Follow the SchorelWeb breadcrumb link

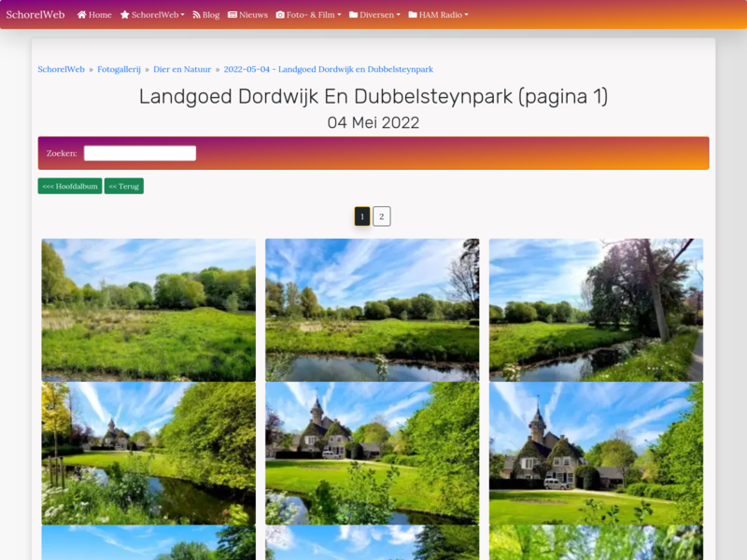pos(61,69)
